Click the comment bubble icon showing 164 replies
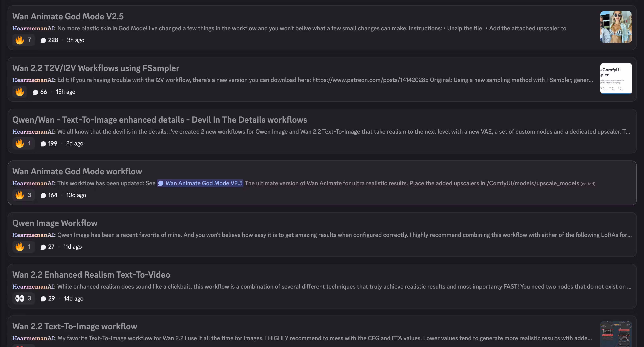 [43, 195]
